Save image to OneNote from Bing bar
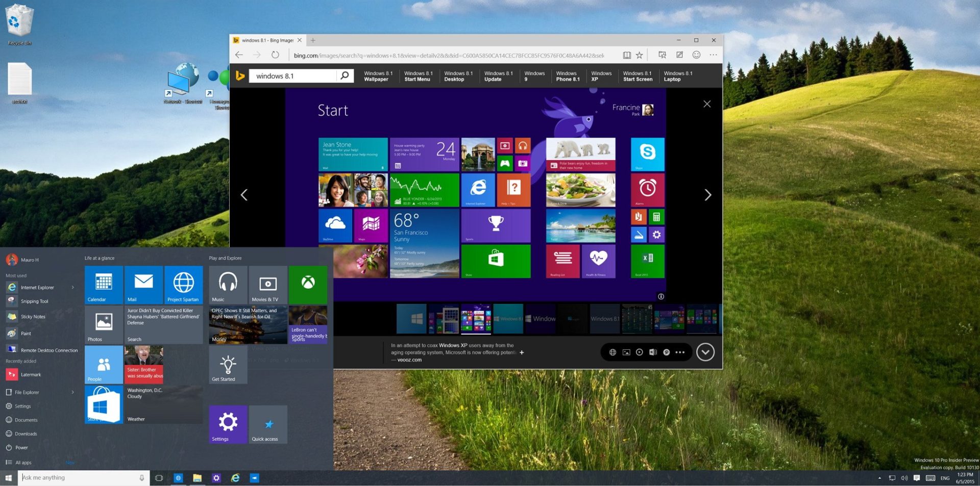 click(653, 352)
